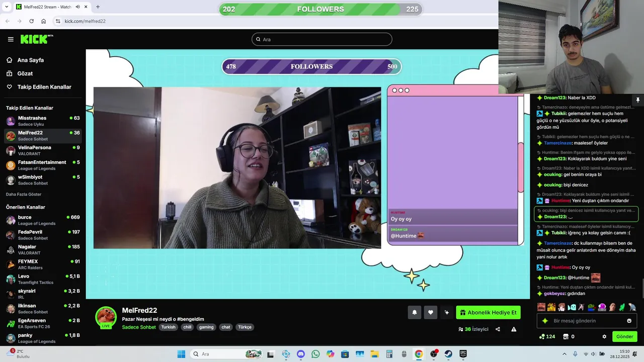Open the wSimbiyot channel
644x362 pixels.
coord(43,180)
